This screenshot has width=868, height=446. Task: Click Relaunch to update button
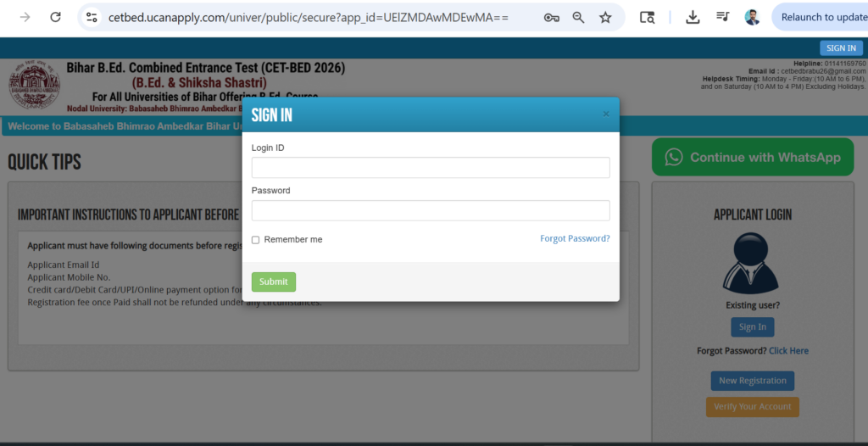click(x=820, y=17)
